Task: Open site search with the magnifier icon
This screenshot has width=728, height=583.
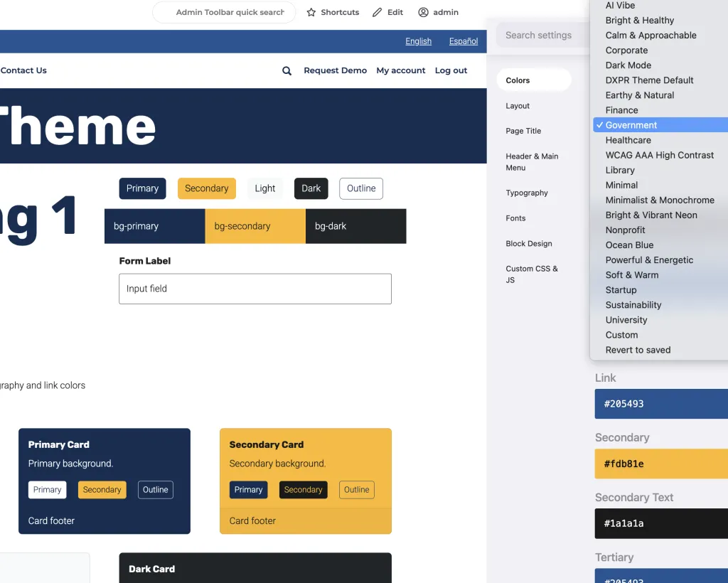Action: click(x=287, y=70)
